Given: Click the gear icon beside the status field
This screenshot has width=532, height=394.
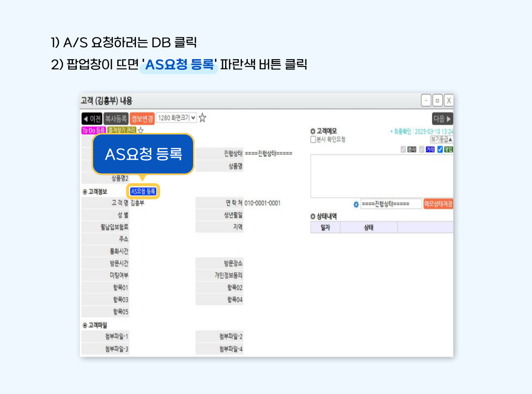Looking at the screenshot, I should coord(356,204).
